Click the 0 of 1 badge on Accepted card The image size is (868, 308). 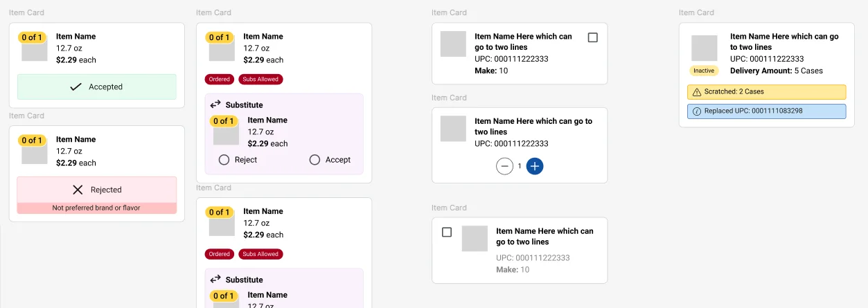32,37
